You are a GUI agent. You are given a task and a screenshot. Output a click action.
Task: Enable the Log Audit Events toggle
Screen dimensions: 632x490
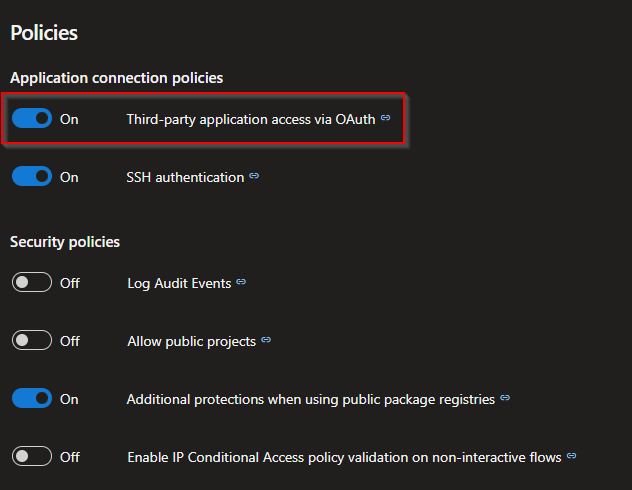tap(31, 283)
